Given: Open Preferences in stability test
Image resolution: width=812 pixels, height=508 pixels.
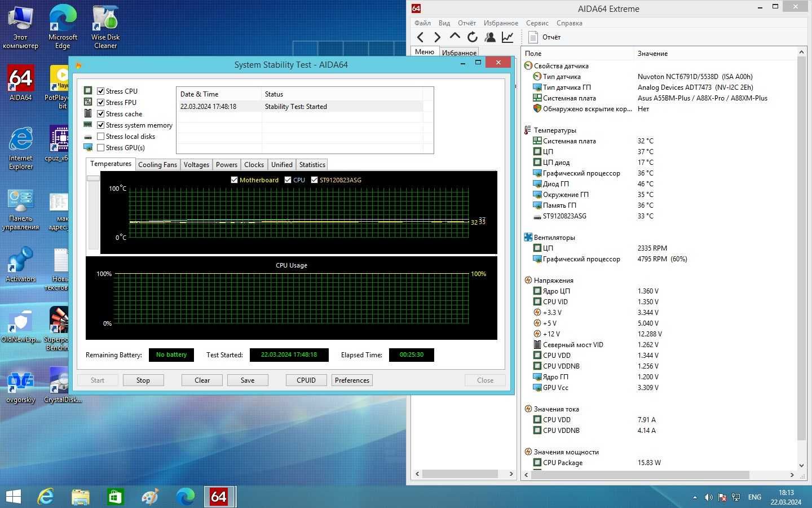Looking at the screenshot, I should 352,380.
